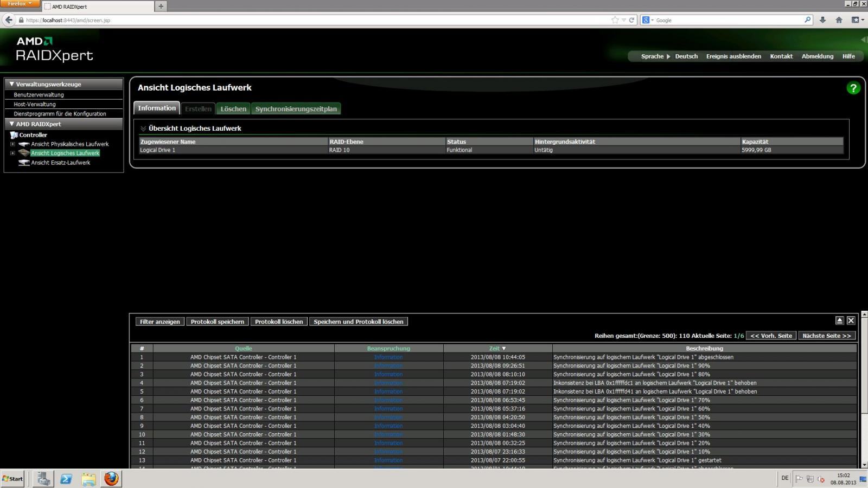Open the search engine dropdown
The image size is (868, 488).
coord(648,20)
